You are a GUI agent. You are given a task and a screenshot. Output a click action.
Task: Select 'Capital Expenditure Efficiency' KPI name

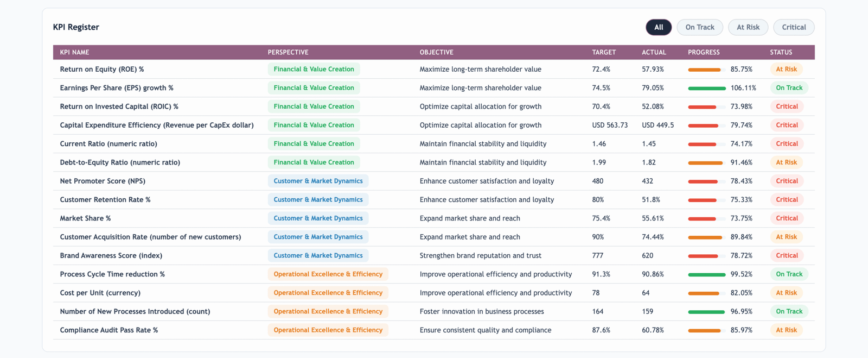coord(157,125)
